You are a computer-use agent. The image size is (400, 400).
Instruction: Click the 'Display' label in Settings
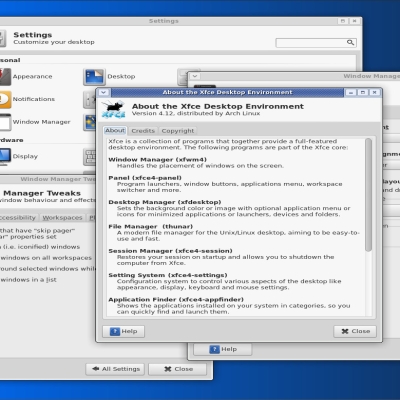point(25,157)
